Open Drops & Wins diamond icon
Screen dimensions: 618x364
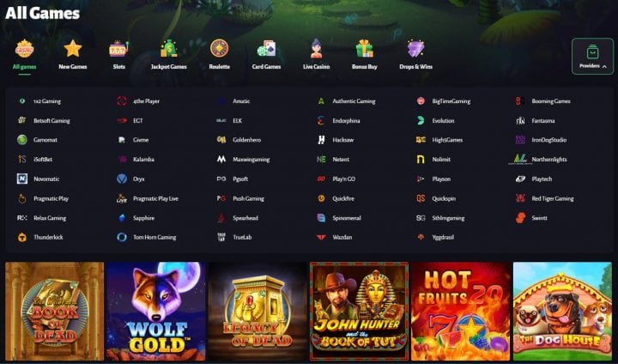(x=415, y=49)
